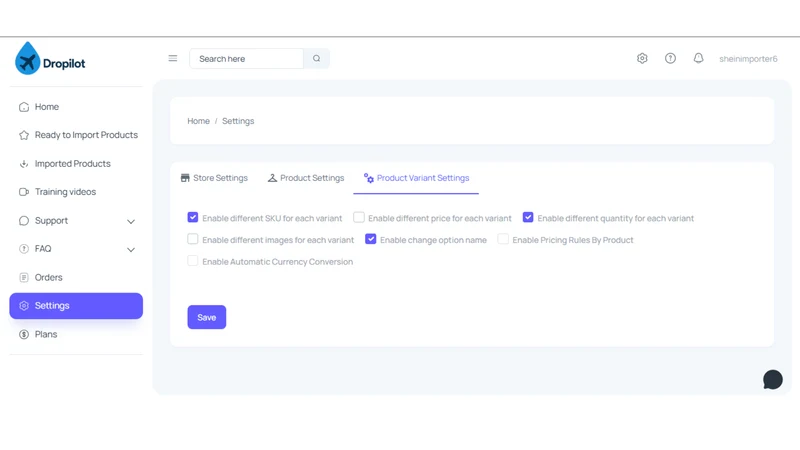Viewport: 800px width, 450px height.
Task: Uncheck Enable different SKU for each variant
Action: 193,217
